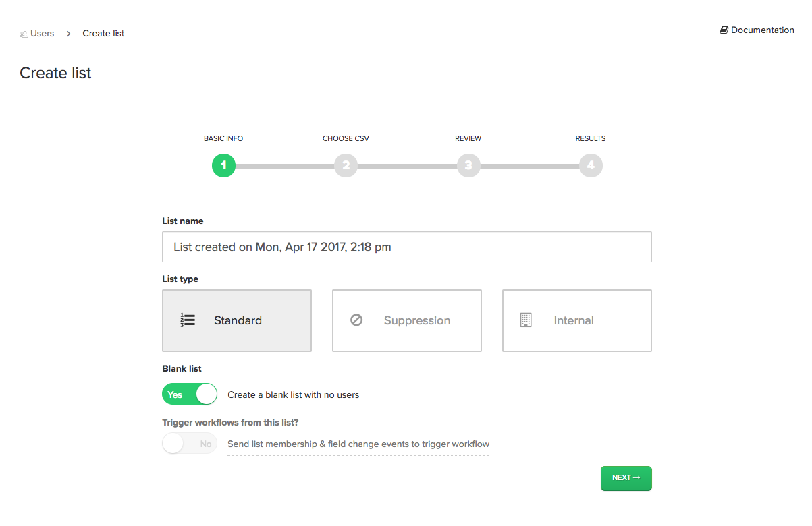Click step 2 circle for Choose CSV
This screenshot has width=812, height=526.
pyautogui.click(x=346, y=166)
